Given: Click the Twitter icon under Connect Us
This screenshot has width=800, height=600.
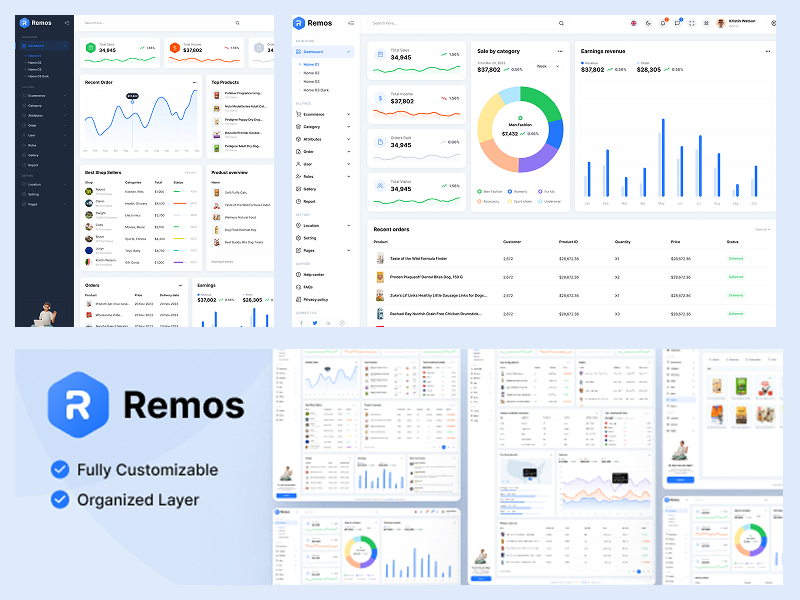Looking at the screenshot, I should coord(315,322).
